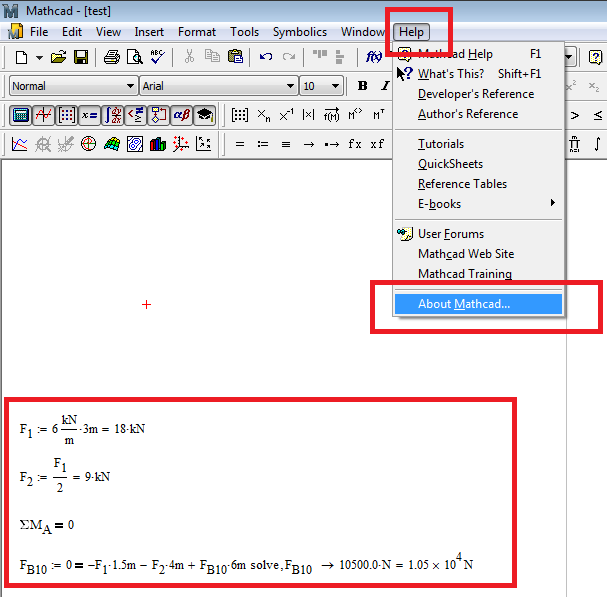616x597 pixels.
Task: Toggle superscript x² formatting
Action: (571, 86)
